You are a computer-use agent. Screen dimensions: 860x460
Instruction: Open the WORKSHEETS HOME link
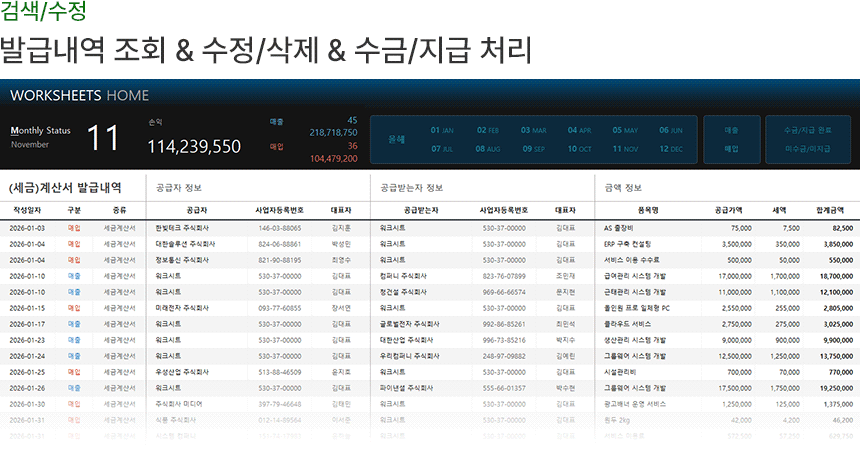pyautogui.click(x=79, y=95)
